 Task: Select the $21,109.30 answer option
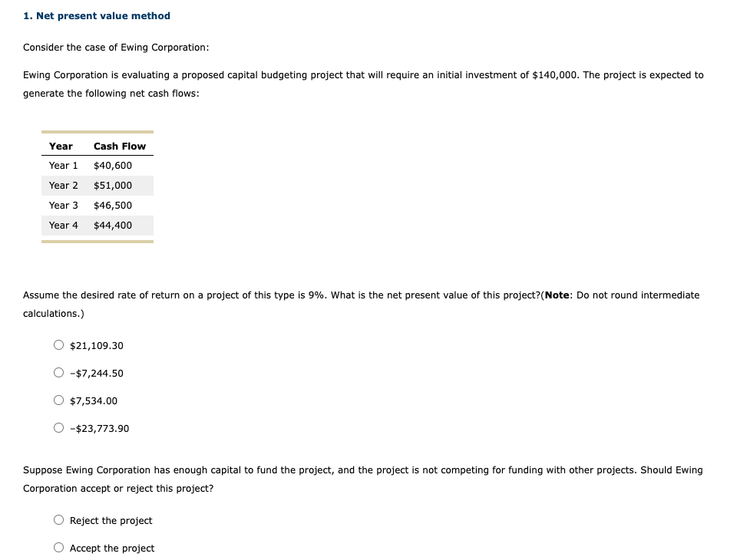click(59, 344)
